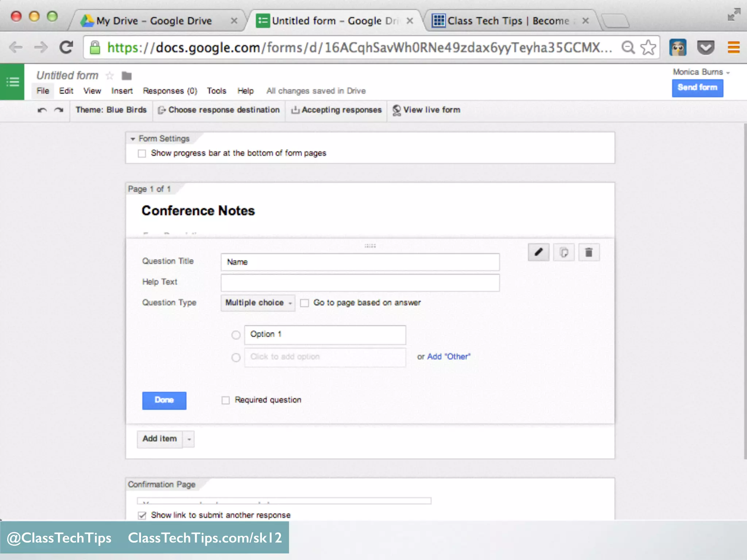
Task: Click the green Forms home icon
Action: pyautogui.click(x=12, y=82)
